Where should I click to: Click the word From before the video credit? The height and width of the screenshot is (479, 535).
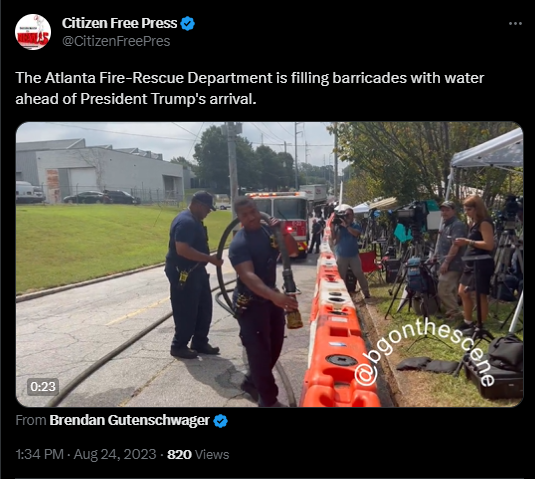coord(31,420)
